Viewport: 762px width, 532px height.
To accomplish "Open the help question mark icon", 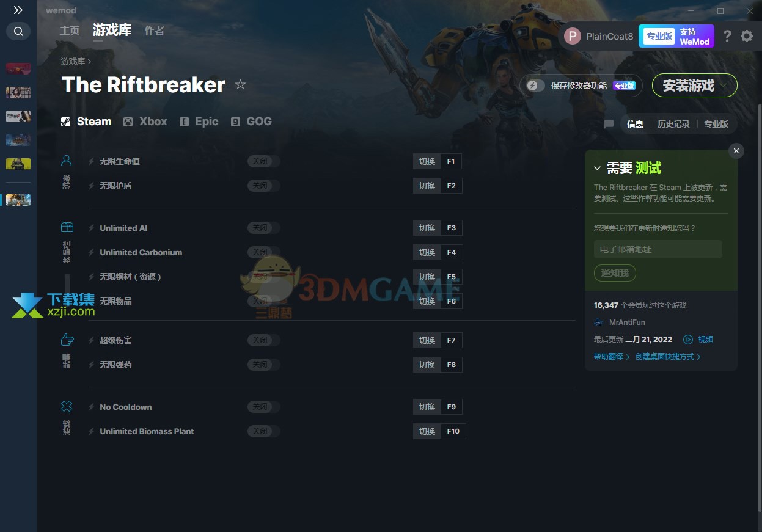I will [727, 36].
